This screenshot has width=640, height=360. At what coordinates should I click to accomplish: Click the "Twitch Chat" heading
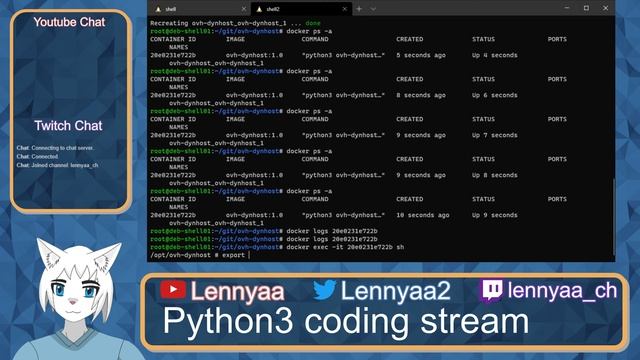pos(68,126)
